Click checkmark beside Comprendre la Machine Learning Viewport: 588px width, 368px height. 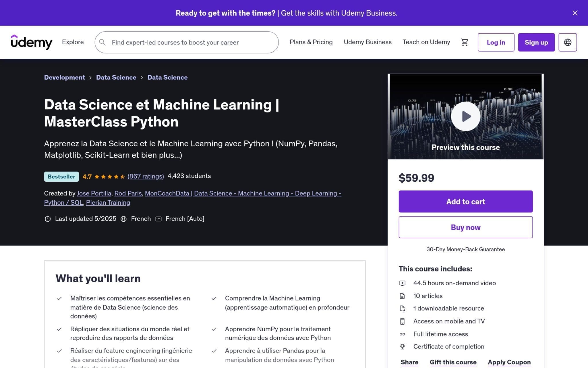pyautogui.click(x=214, y=298)
